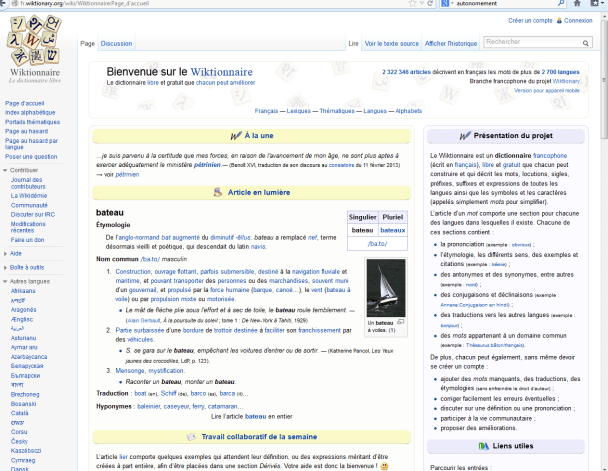Select Català language in sidebar

[x=19, y=413]
